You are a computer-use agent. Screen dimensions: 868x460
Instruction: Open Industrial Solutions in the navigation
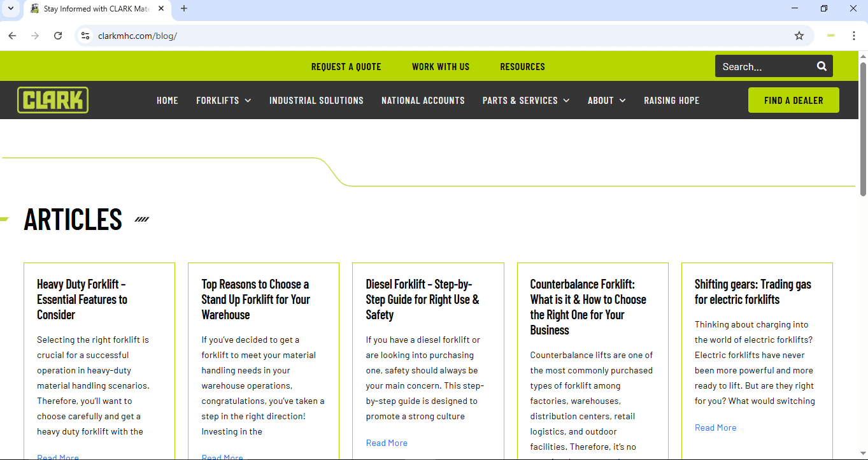point(317,101)
